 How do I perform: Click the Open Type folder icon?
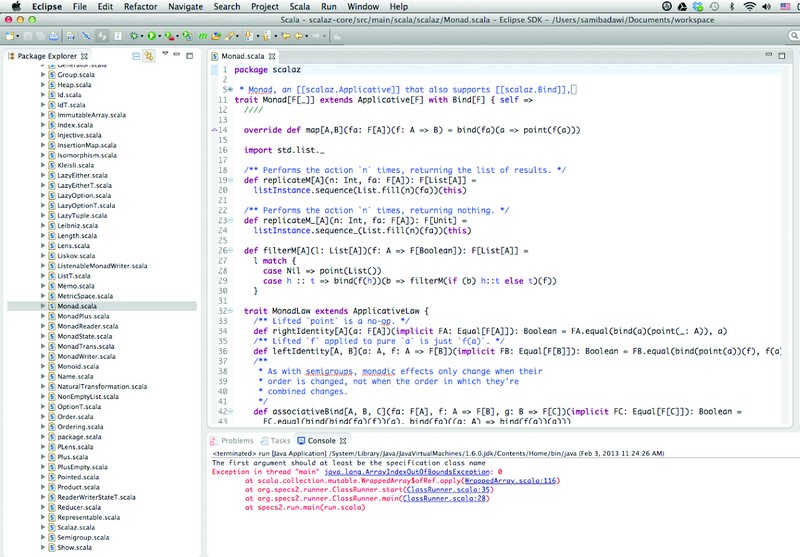click(216, 36)
